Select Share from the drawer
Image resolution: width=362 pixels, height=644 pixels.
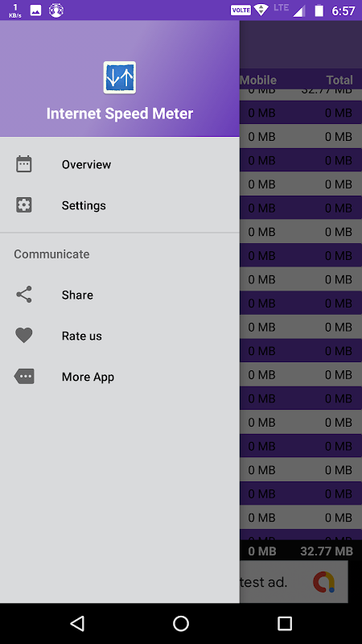coord(119,295)
